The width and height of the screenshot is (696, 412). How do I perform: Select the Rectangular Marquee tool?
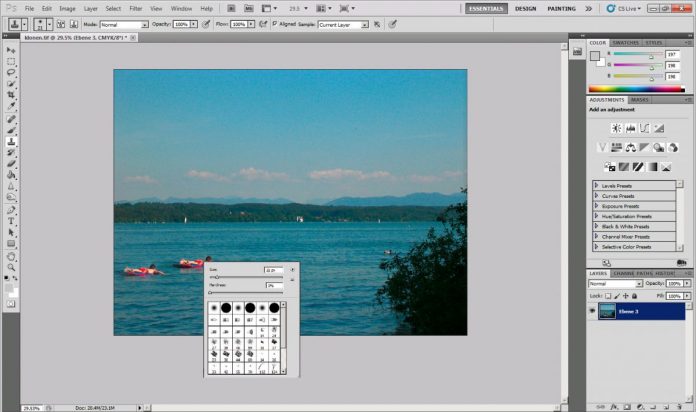(x=11, y=61)
